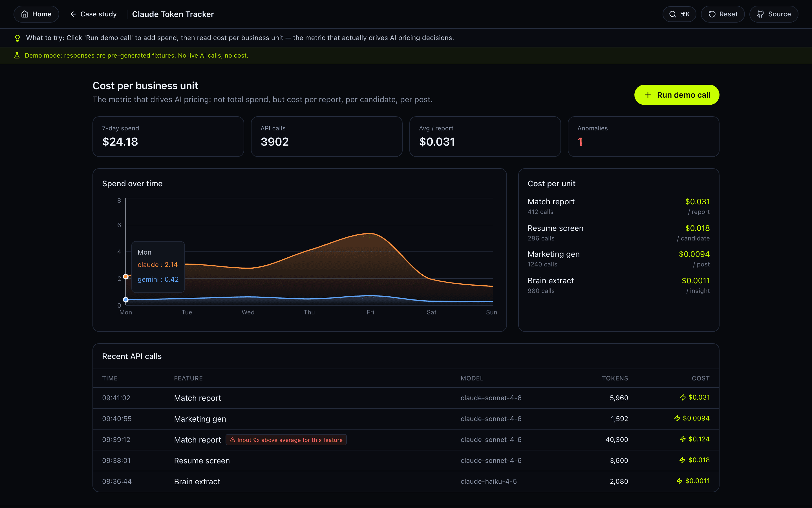This screenshot has width=812, height=508.
Task: Open the Home button
Action: [36, 14]
